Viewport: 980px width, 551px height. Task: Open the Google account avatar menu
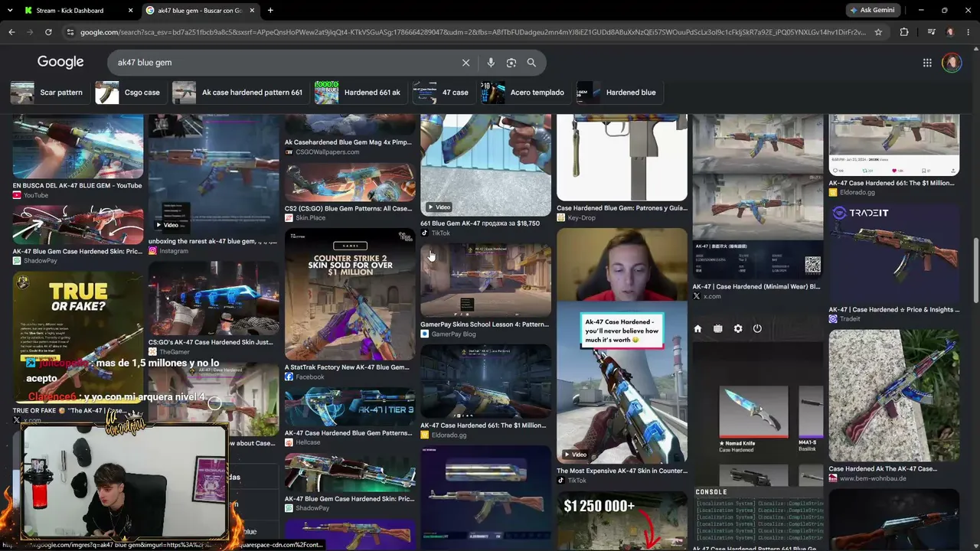click(952, 63)
